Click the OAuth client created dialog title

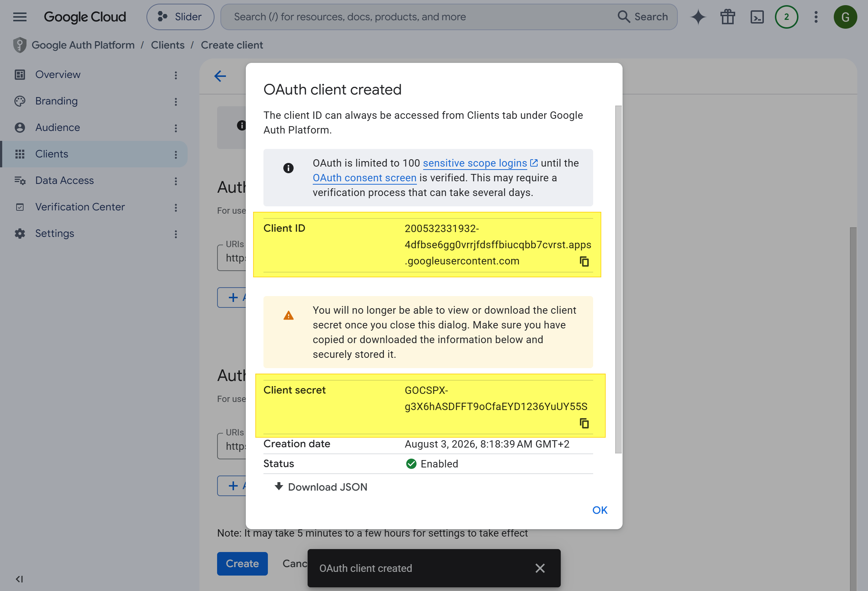tap(332, 90)
